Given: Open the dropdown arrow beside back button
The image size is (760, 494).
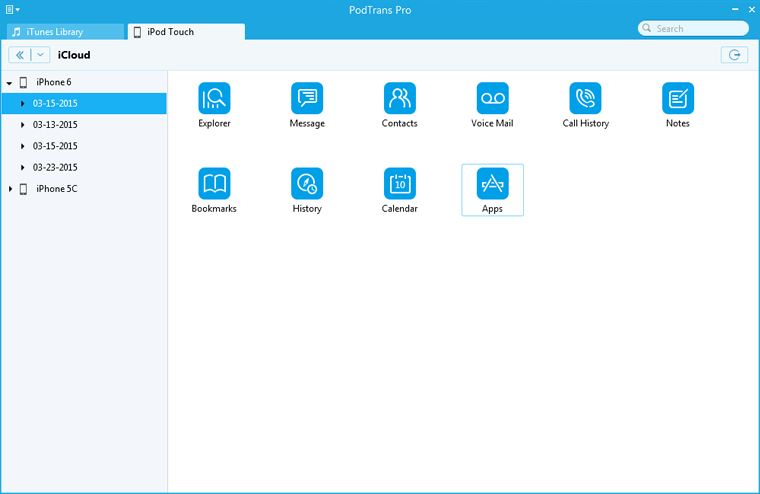Looking at the screenshot, I should (40, 55).
